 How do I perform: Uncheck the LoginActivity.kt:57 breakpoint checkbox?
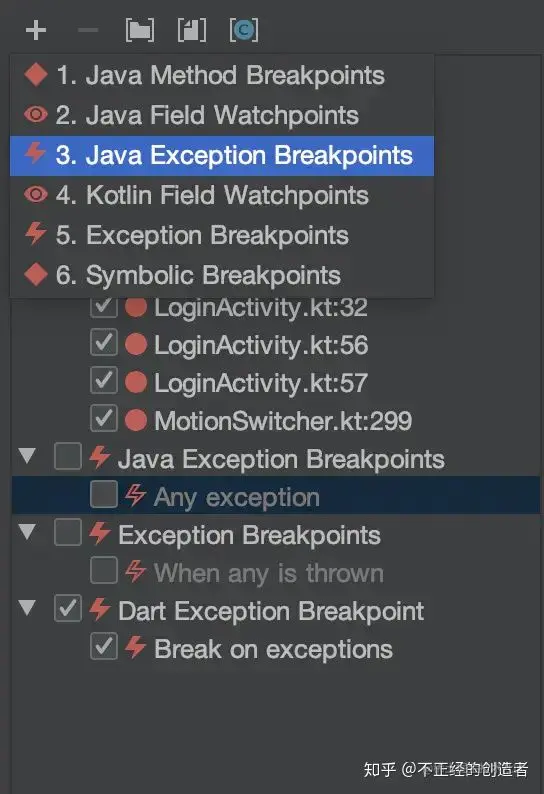point(104,381)
